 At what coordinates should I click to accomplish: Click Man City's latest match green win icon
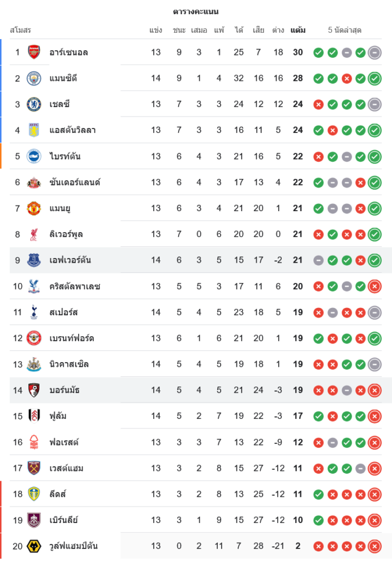374,79
